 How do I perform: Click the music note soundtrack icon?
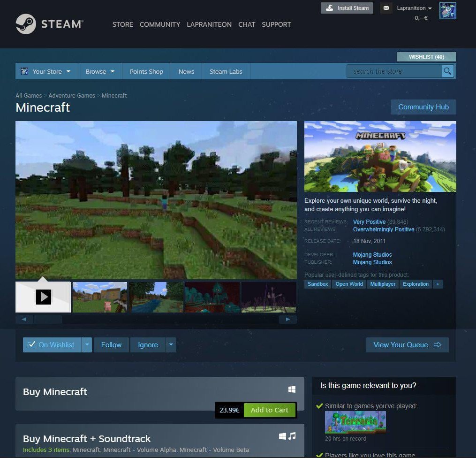click(292, 436)
